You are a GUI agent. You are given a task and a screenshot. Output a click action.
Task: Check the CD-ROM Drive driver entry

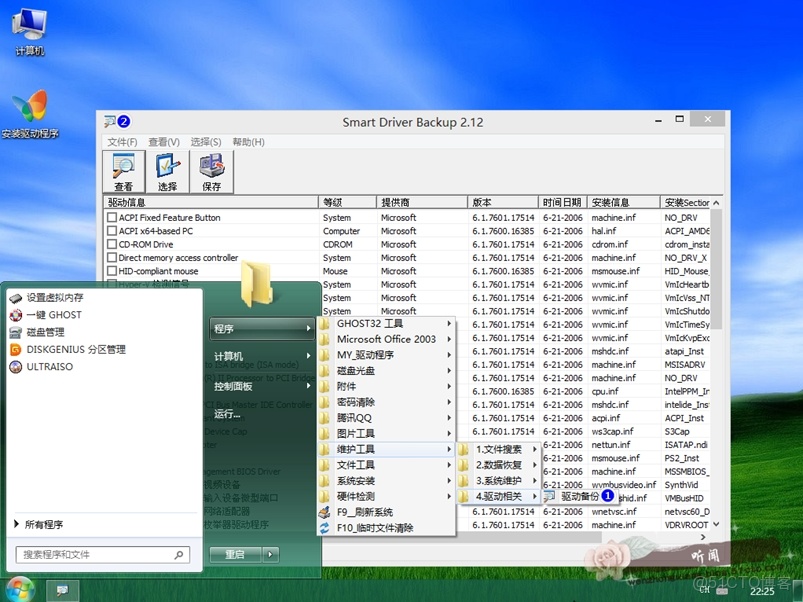point(111,244)
